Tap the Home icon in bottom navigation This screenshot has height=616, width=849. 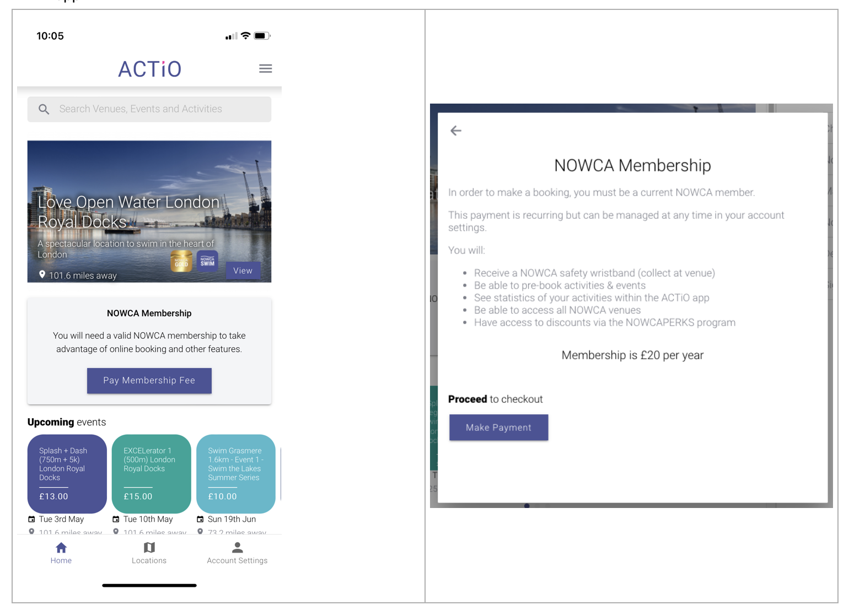61,547
